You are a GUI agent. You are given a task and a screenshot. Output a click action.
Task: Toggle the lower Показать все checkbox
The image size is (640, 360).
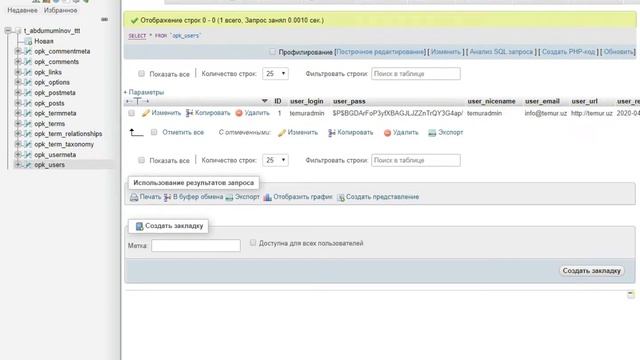coord(141,160)
